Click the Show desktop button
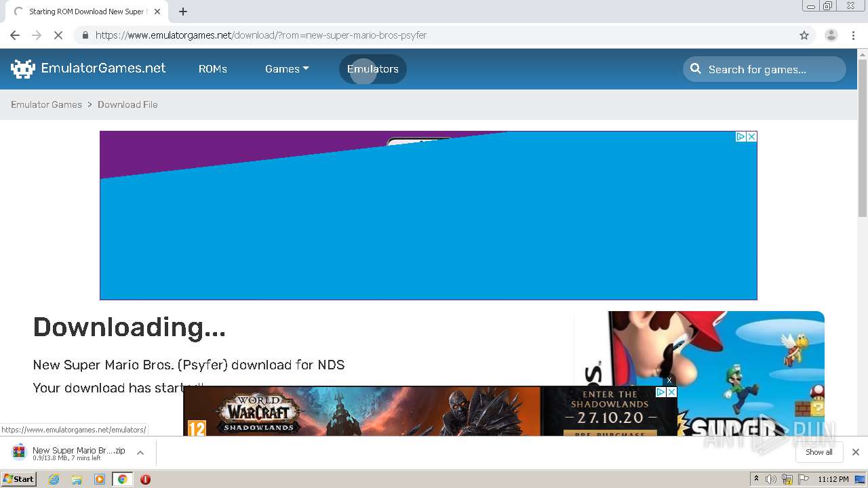This screenshot has height=488, width=868. [860, 479]
